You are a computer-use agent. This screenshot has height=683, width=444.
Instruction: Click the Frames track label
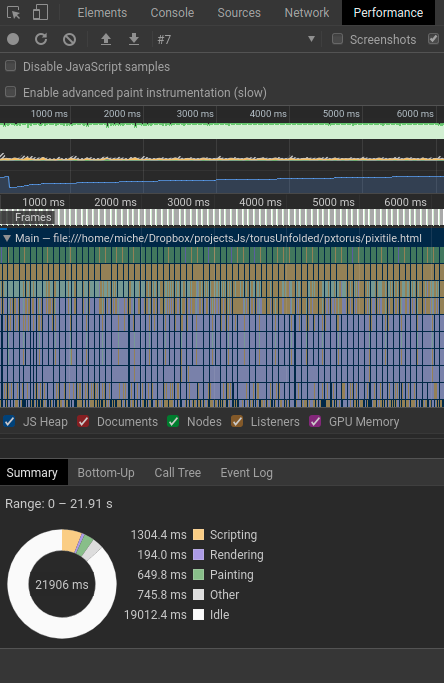click(x=33, y=217)
